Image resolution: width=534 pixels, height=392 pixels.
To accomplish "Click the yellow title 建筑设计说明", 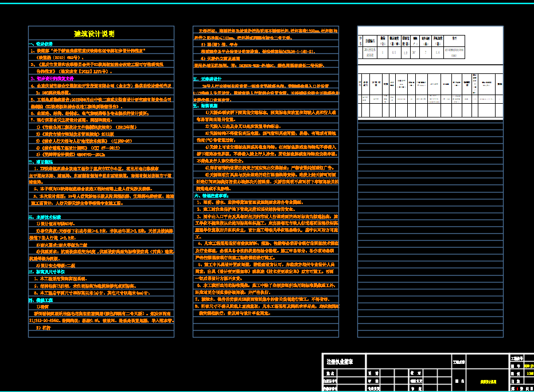I will point(95,34).
